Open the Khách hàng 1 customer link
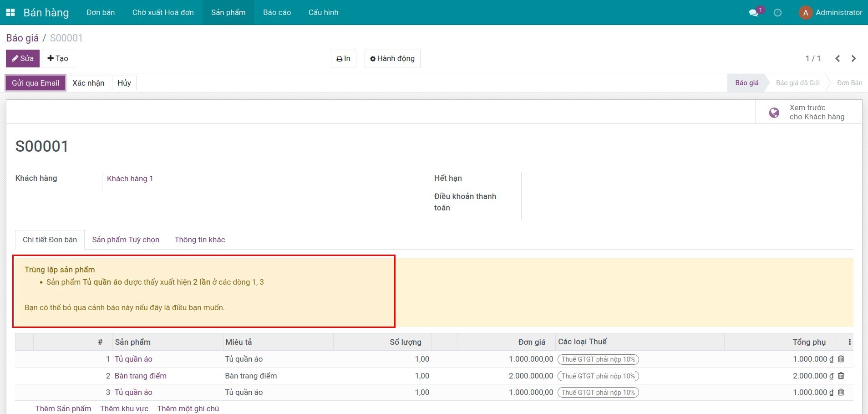The image size is (868, 414). pyautogui.click(x=130, y=179)
